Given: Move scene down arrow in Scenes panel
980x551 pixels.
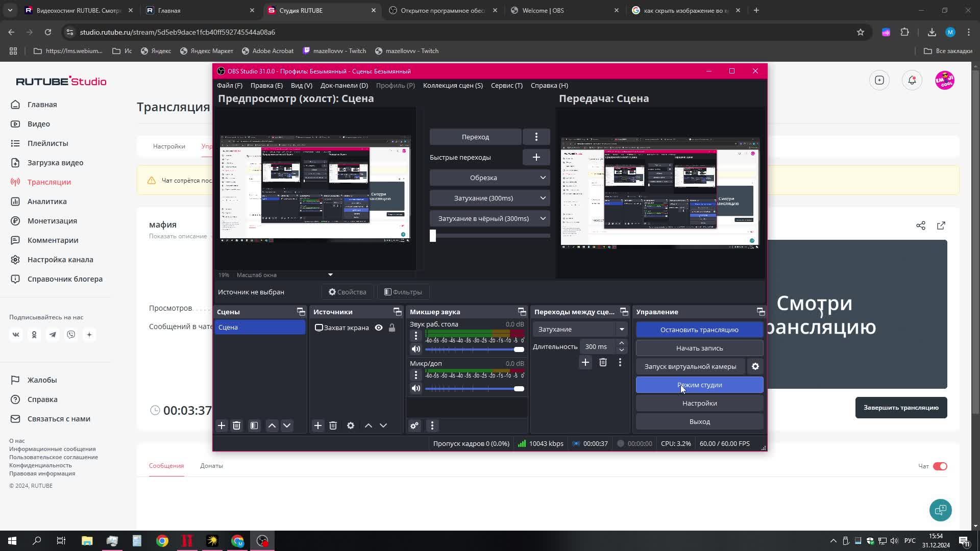Looking at the screenshot, I should pos(287,425).
